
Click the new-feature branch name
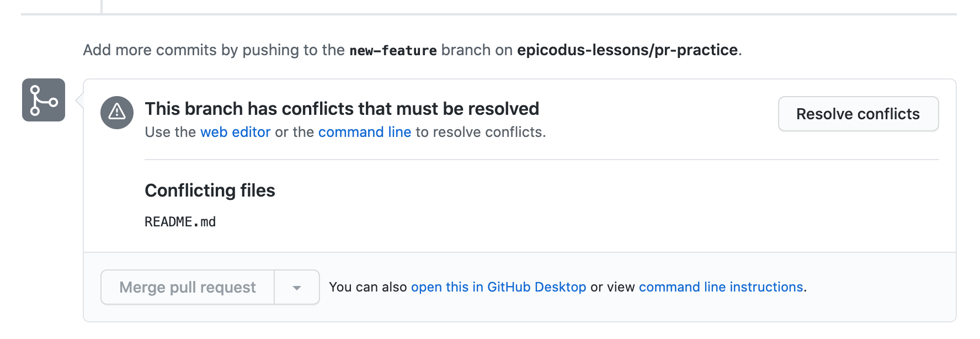(393, 50)
